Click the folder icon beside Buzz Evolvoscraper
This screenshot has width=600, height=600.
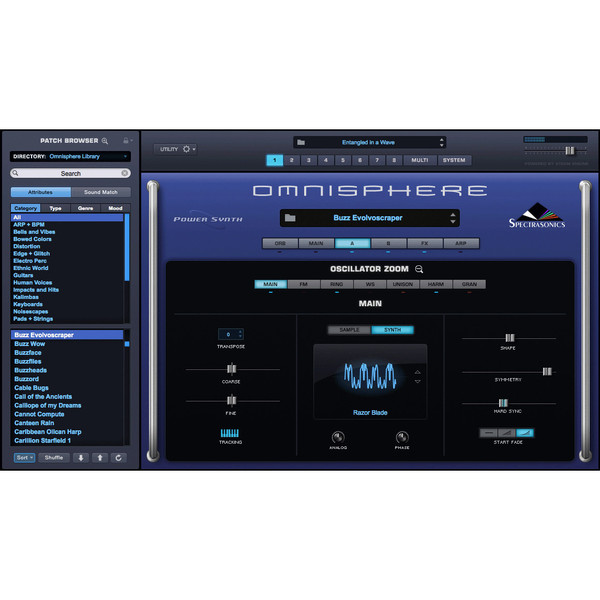pyautogui.click(x=290, y=218)
